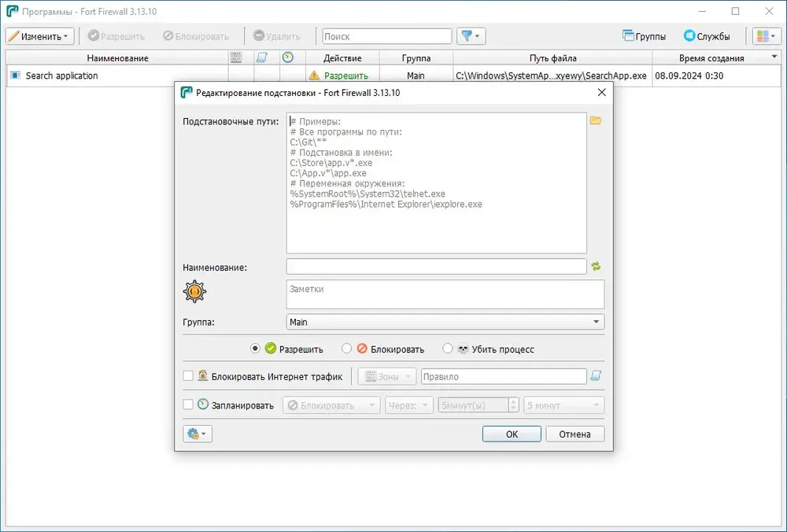This screenshot has height=532, width=787.
Task: Enable Блокировать Интернет трафик checkbox
Action: pyautogui.click(x=188, y=376)
